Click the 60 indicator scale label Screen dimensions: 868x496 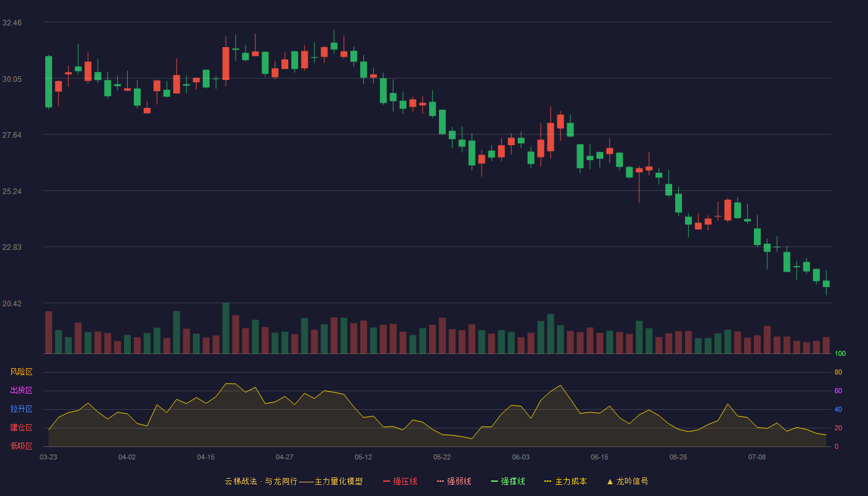(x=838, y=391)
